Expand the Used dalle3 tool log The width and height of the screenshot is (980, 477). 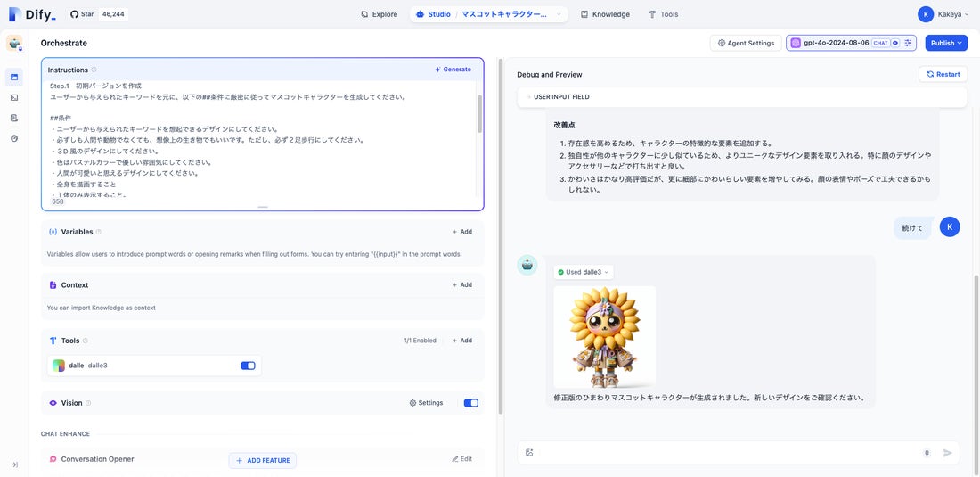[584, 273]
